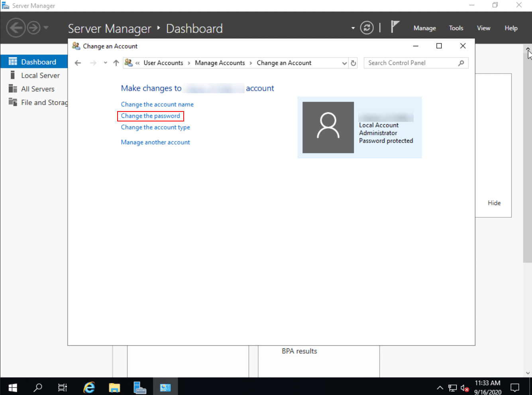The image size is (532, 395).
Task: Open Internet Explorer from the taskbar
Action: pos(89,387)
